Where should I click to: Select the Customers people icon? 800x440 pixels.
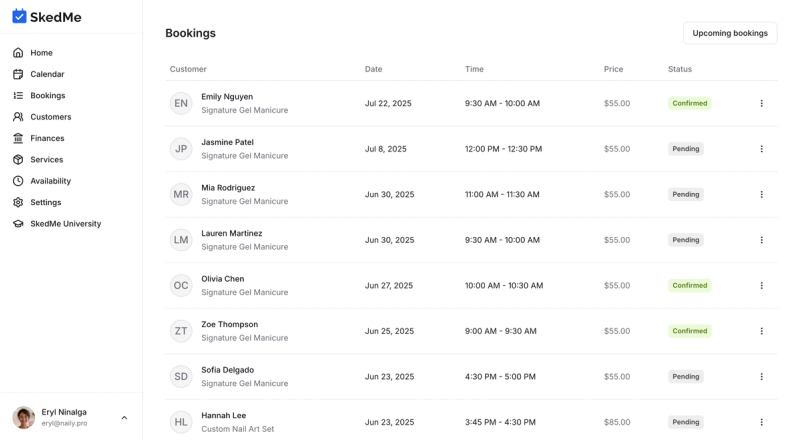[x=18, y=117]
